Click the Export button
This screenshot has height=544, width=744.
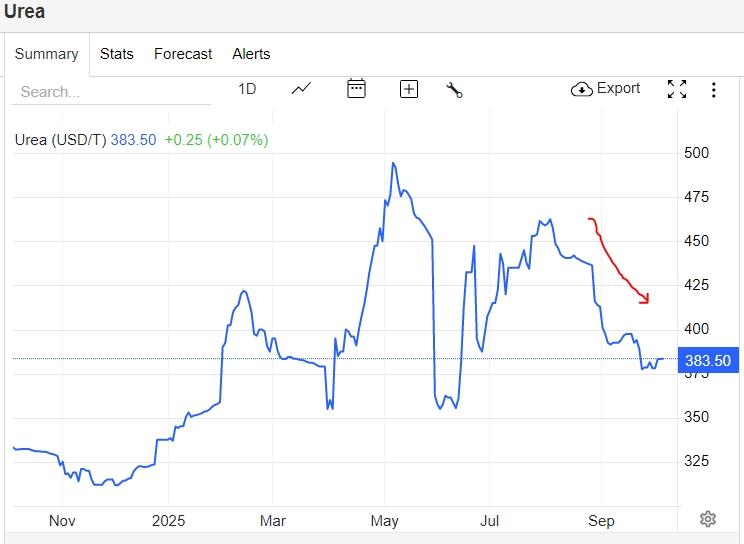606,89
